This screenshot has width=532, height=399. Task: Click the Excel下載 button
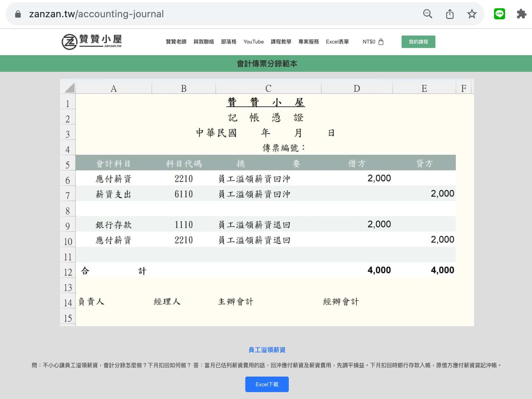267,385
